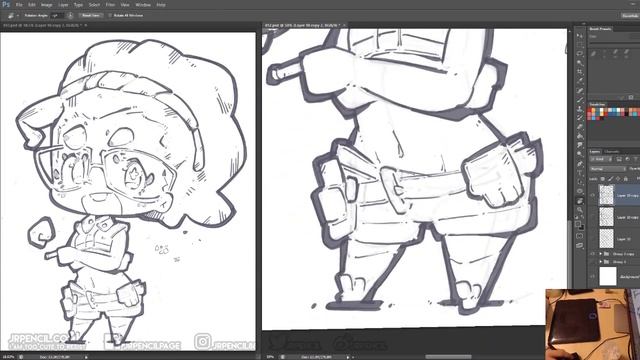Select the Crop tool
This screenshot has height=360, width=640.
click(x=580, y=72)
